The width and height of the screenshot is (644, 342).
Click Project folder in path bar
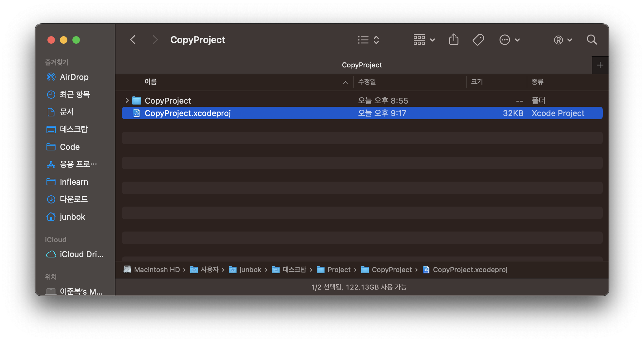pos(339,270)
